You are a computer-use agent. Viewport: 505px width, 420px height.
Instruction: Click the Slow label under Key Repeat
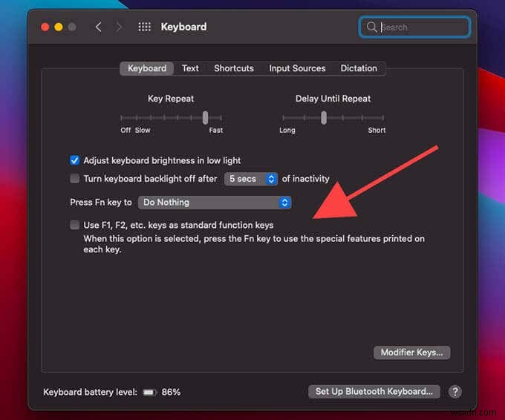tap(143, 130)
